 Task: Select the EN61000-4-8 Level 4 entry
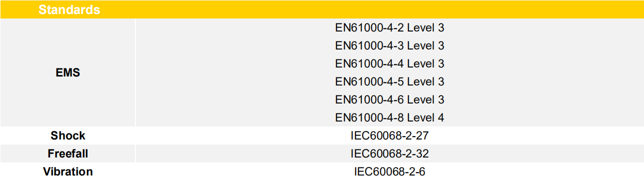pyautogui.click(x=389, y=117)
